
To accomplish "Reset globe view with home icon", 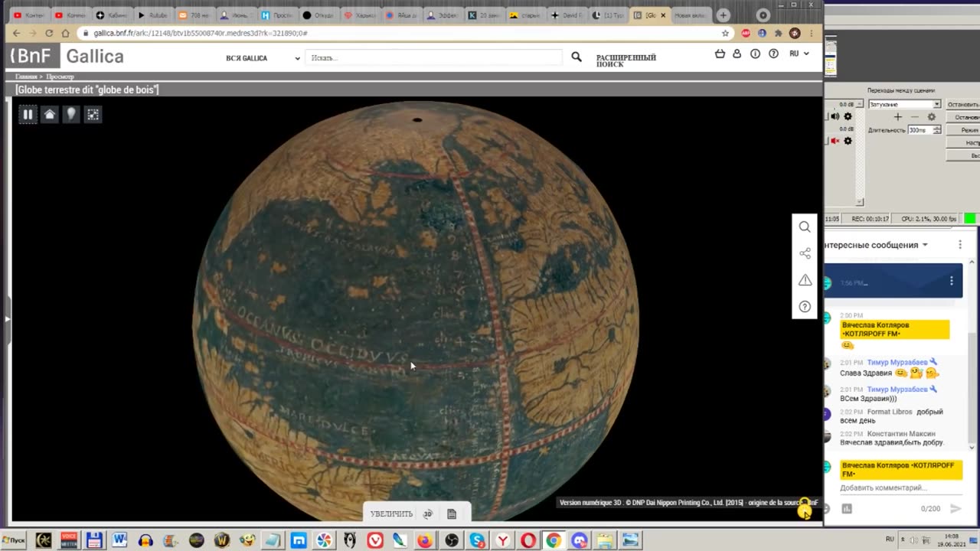I will coord(49,114).
